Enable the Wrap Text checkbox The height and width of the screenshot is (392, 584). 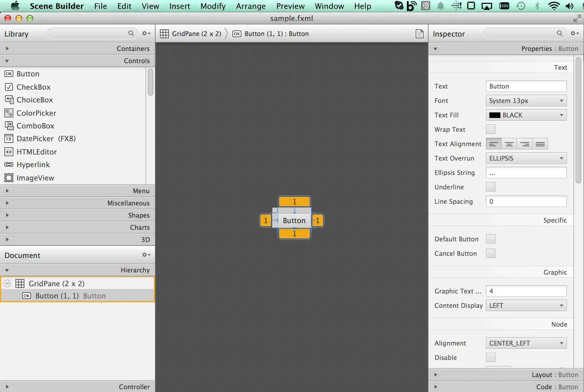(x=490, y=130)
